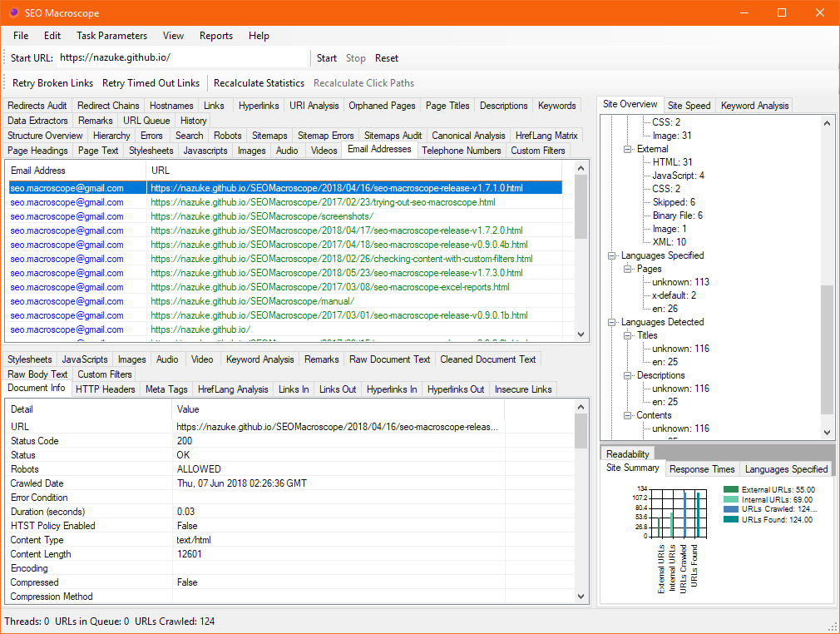Image resolution: width=840 pixels, height=634 pixels.
Task: Select the email row for the screenshots/ URL
Action: tap(285, 216)
